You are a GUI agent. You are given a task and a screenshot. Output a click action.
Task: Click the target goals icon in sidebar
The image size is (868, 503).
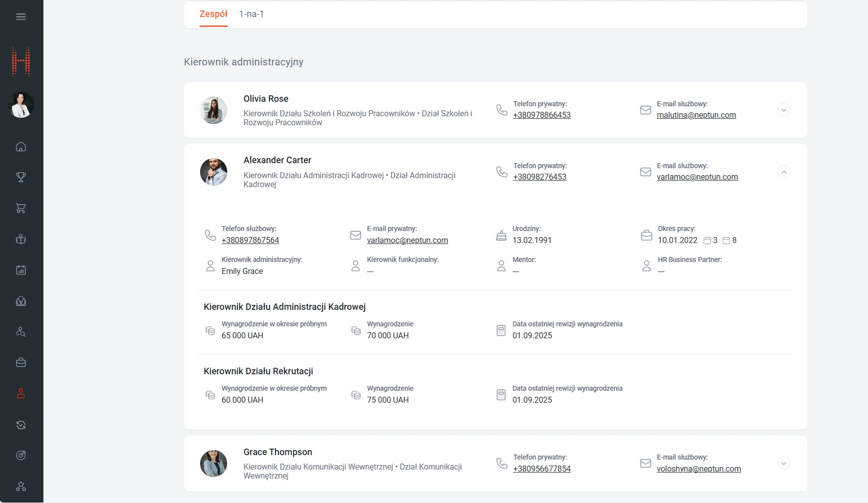click(21, 455)
